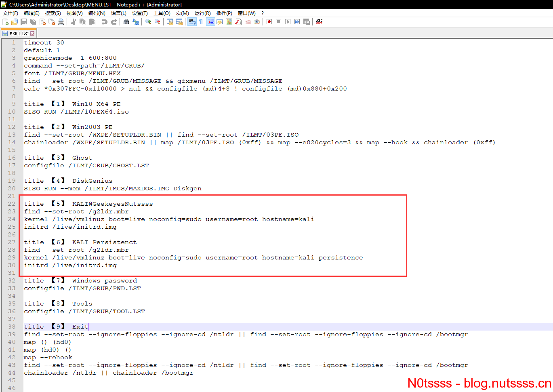Image resolution: width=553 pixels, height=392 pixels.
Task: Toggle word wrap toolbar button
Action: click(192, 22)
